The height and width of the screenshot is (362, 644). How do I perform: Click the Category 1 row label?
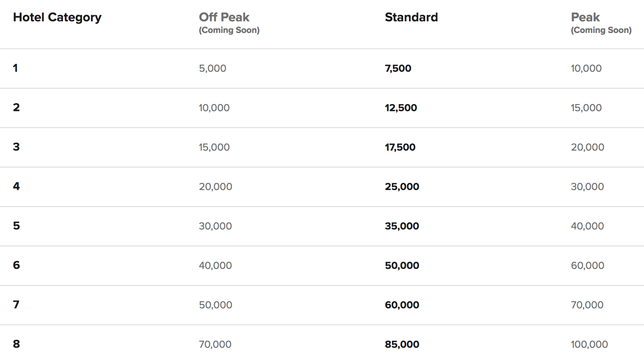pyautogui.click(x=16, y=68)
